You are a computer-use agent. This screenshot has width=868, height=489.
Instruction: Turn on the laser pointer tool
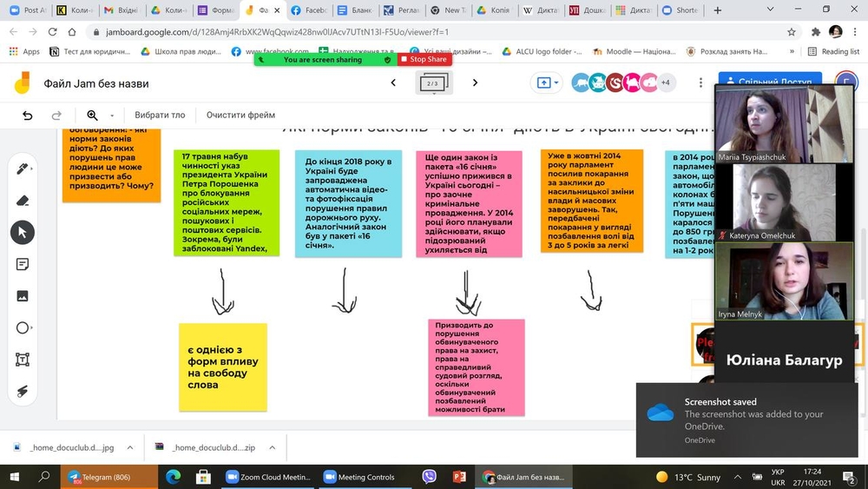point(23,392)
